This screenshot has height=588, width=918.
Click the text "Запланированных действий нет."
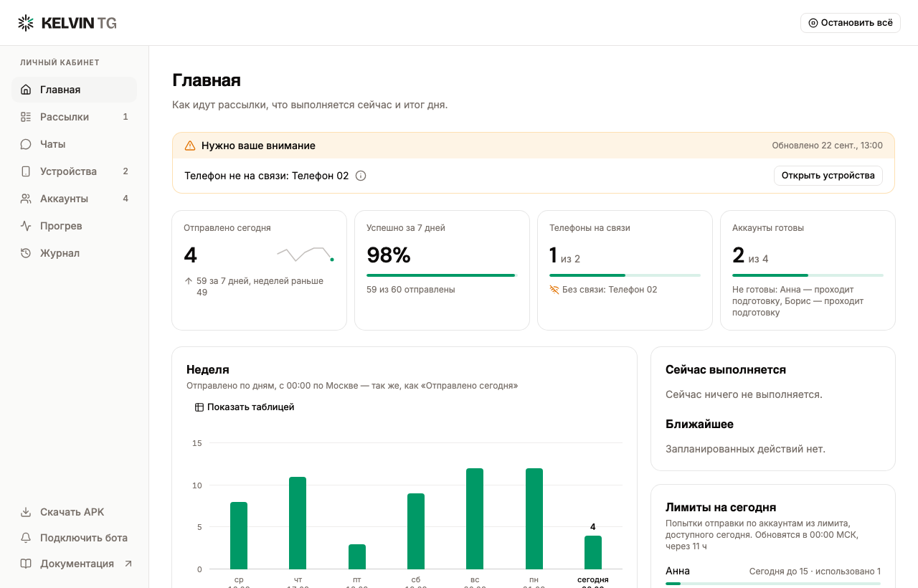tap(745, 449)
